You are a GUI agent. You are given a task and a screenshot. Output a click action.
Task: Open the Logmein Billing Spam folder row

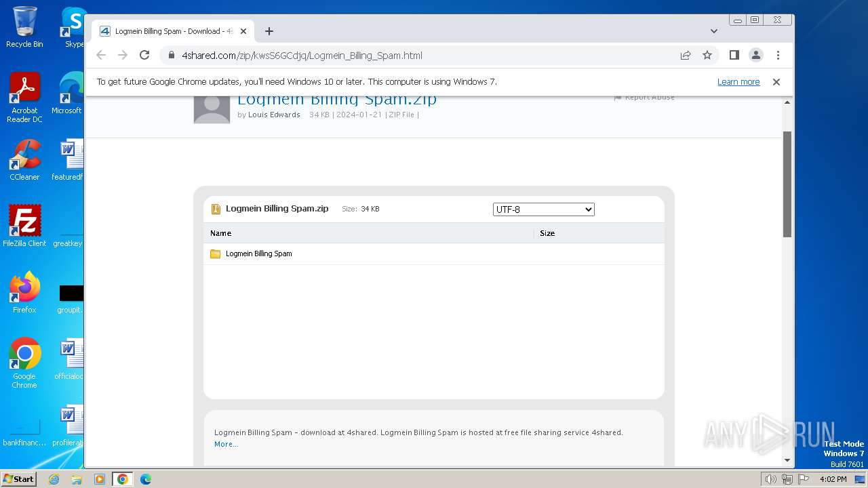point(434,253)
